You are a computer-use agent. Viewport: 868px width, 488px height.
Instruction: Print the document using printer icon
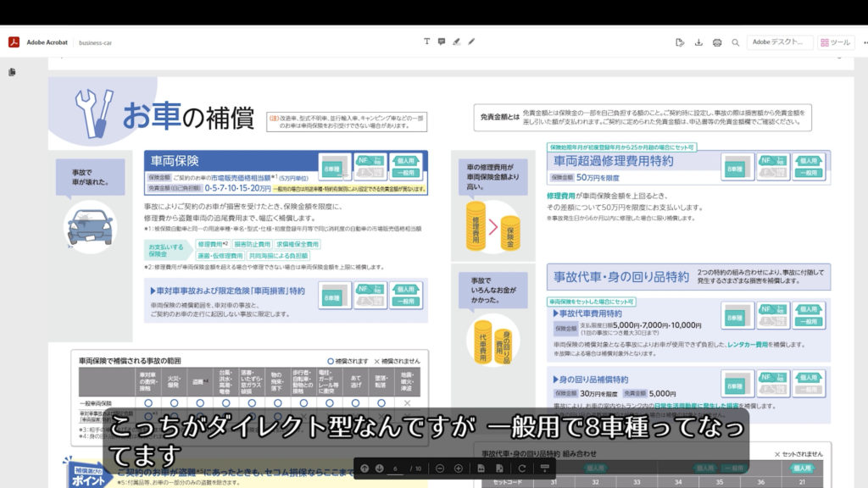click(717, 42)
